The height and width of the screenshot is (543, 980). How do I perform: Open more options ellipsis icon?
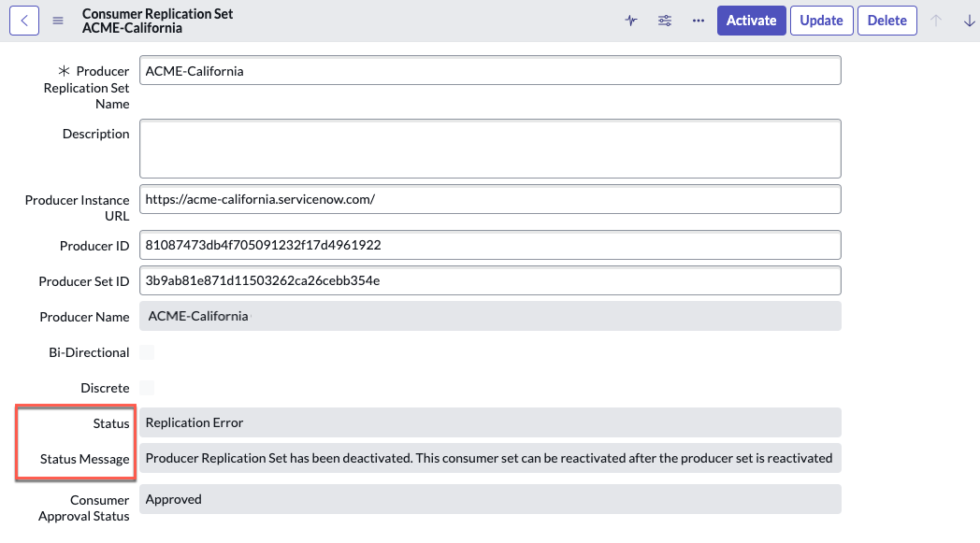[699, 21]
